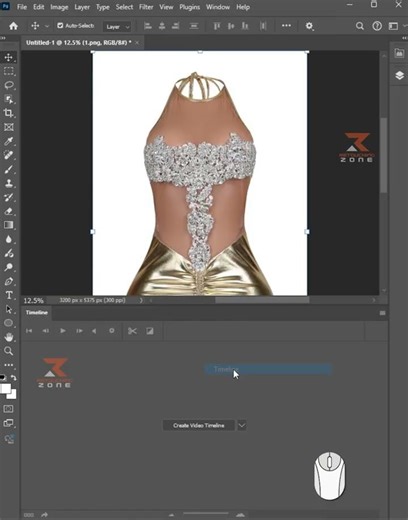Open the Window menu

(218, 7)
